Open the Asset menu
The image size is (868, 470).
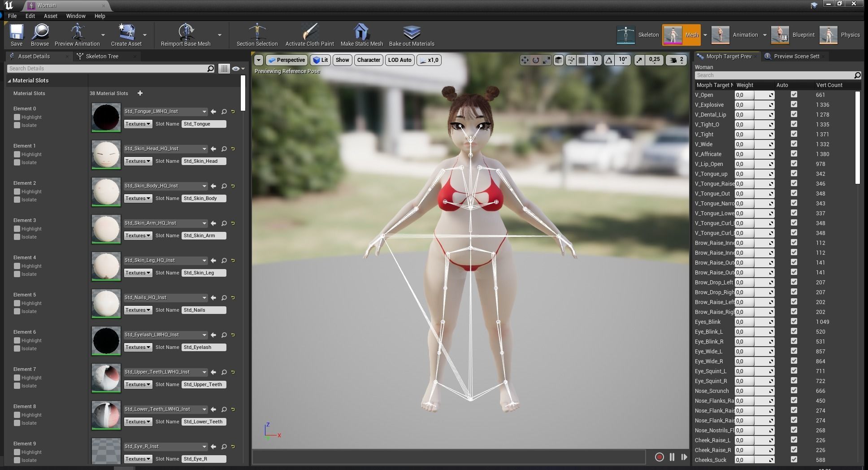(x=50, y=16)
